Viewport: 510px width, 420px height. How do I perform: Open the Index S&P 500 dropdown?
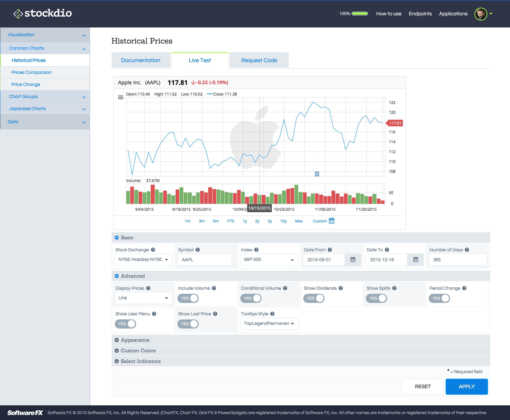click(x=269, y=260)
